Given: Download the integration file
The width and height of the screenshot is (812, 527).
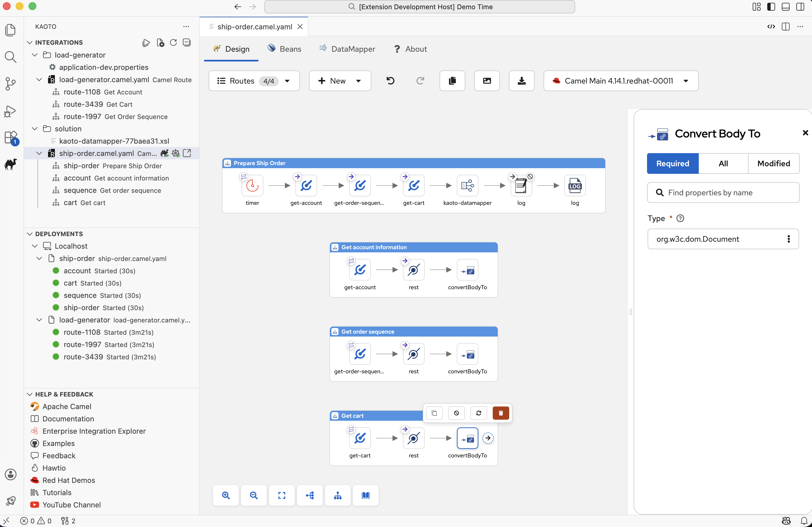Looking at the screenshot, I should tap(521, 81).
